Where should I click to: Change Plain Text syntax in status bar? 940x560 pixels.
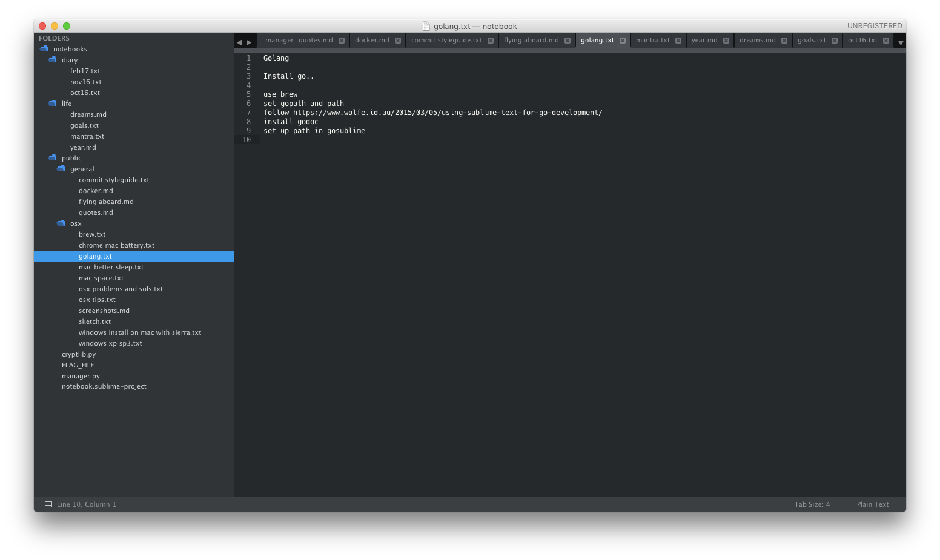pos(873,504)
